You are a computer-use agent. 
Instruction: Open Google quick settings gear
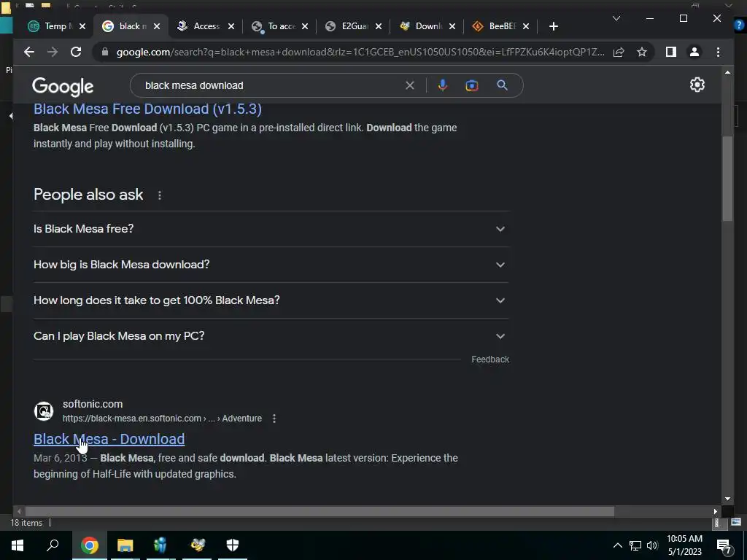(697, 85)
